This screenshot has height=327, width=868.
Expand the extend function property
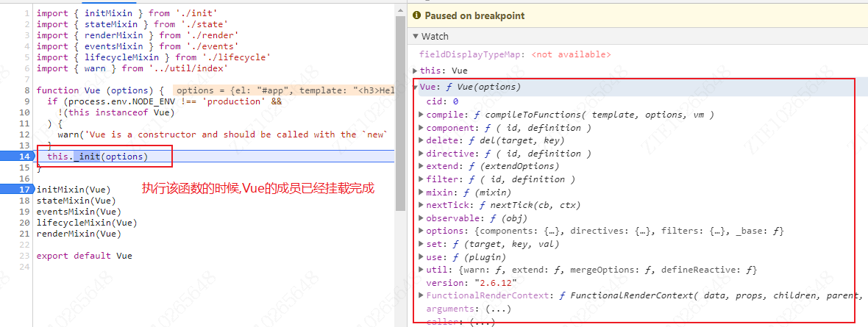pos(421,166)
